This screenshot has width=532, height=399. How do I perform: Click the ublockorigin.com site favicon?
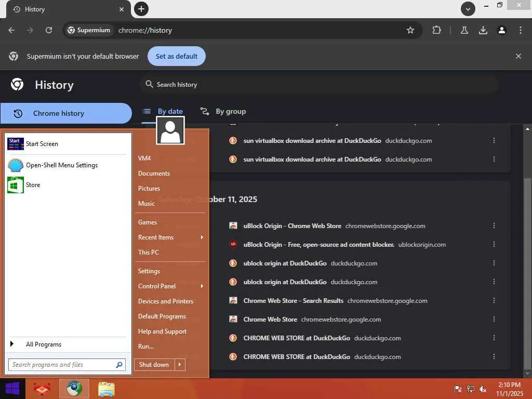pos(233,244)
